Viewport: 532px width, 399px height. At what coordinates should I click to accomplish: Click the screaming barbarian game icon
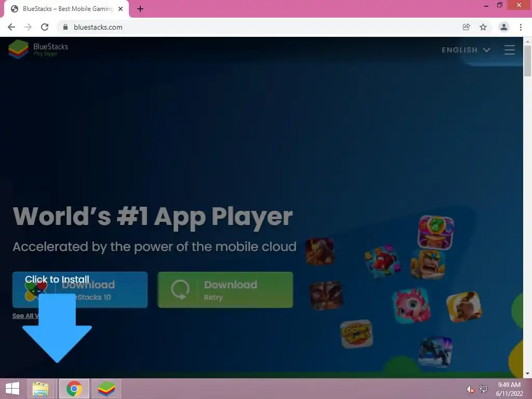[x=428, y=264]
